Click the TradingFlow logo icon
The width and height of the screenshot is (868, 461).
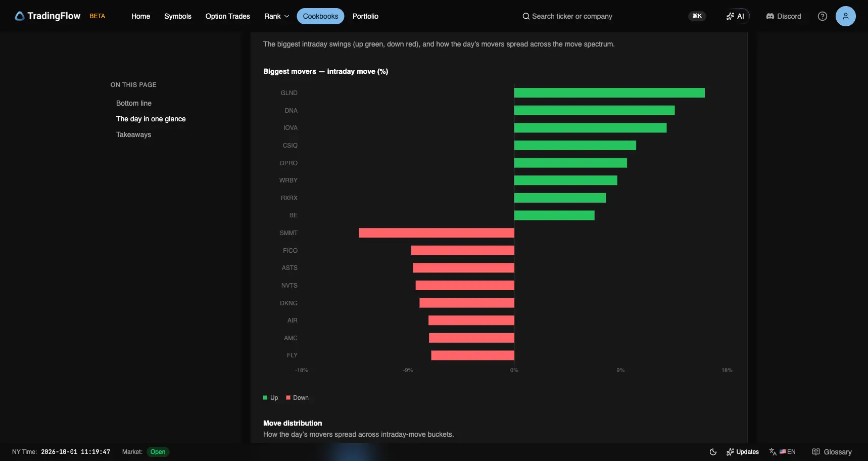[20, 16]
